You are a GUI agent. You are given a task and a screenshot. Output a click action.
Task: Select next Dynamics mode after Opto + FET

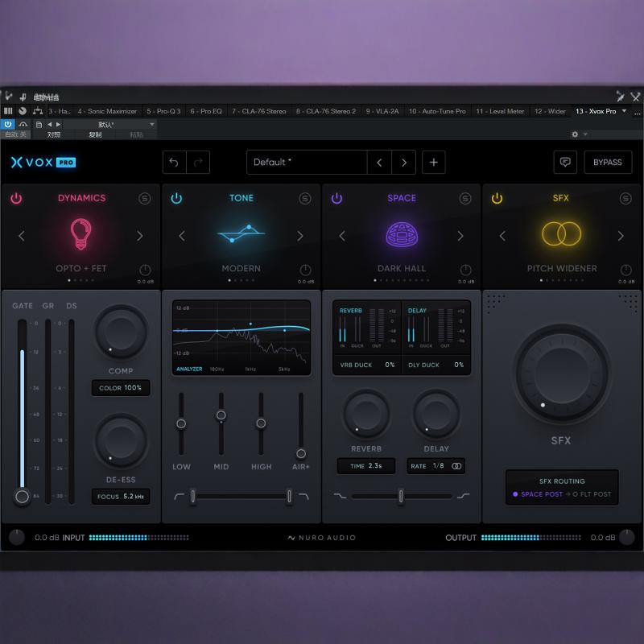[140, 236]
